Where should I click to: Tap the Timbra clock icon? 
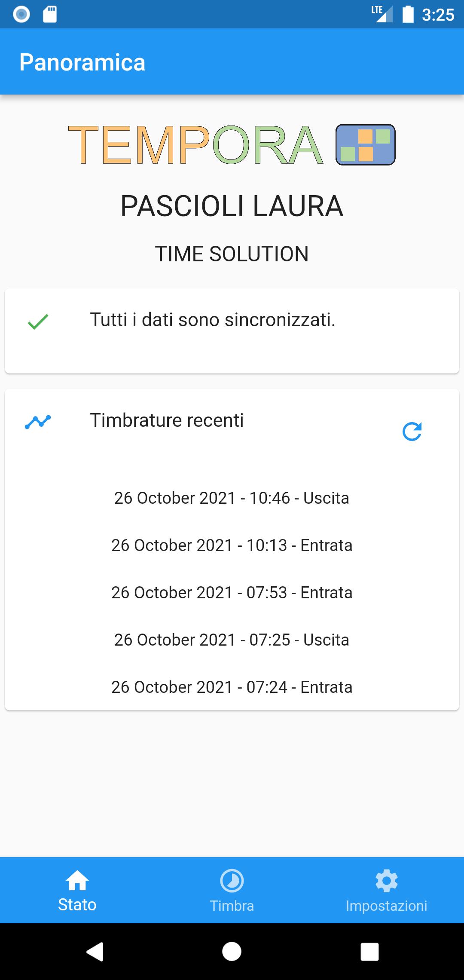point(232,881)
